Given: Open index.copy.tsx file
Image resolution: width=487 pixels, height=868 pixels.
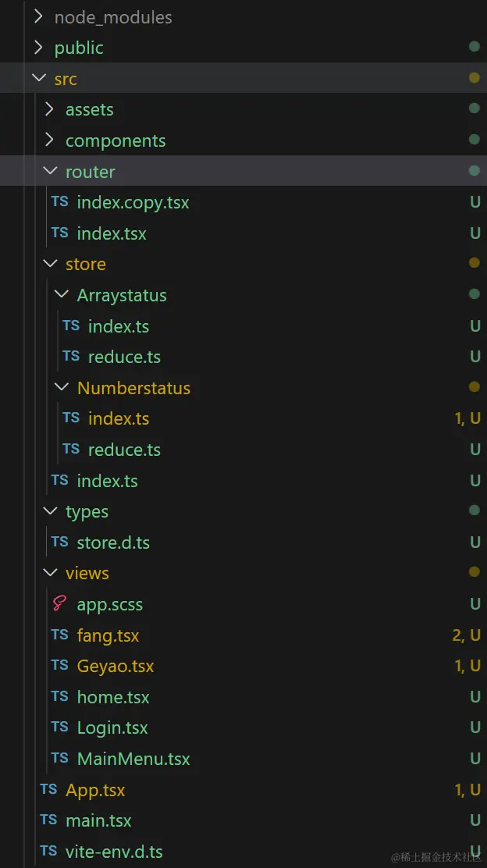Looking at the screenshot, I should pyautogui.click(x=133, y=203).
